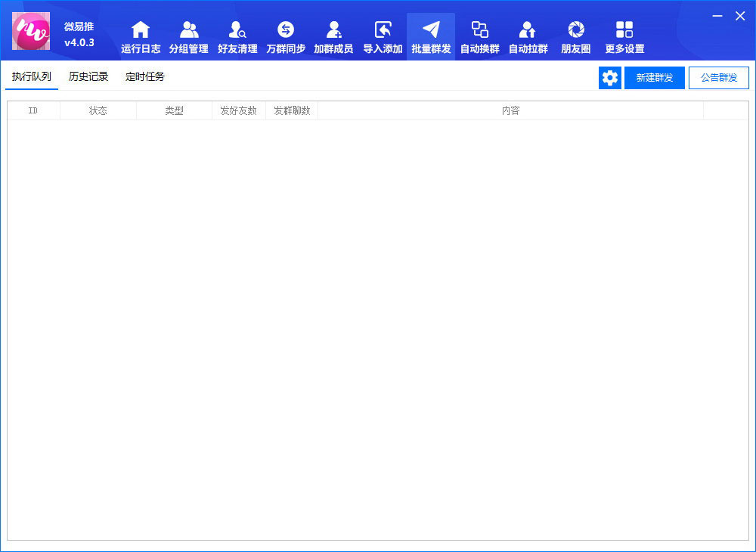Image resolution: width=756 pixels, height=552 pixels.
Task: Open the 运行日志 home icon
Action: (x=141, y=30)
